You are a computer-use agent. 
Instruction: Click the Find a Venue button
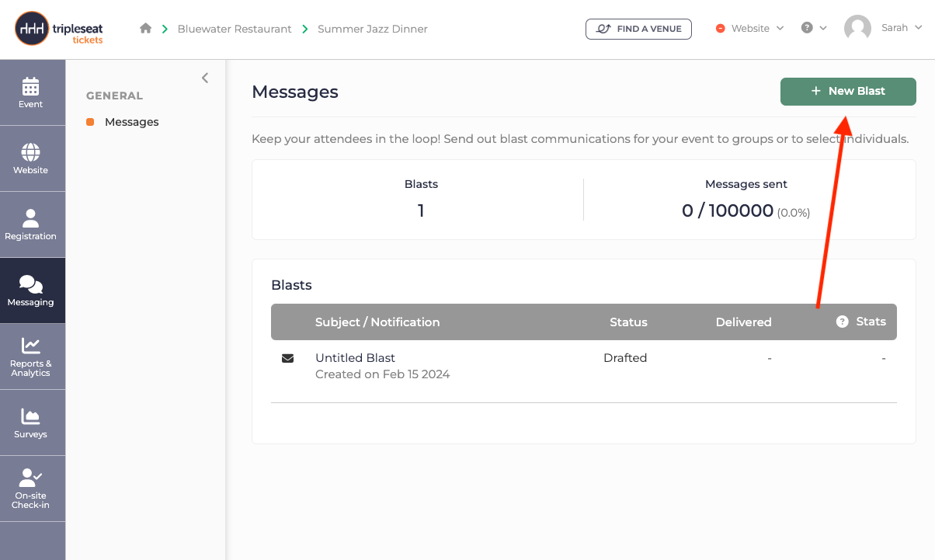(x=638, y=29)
